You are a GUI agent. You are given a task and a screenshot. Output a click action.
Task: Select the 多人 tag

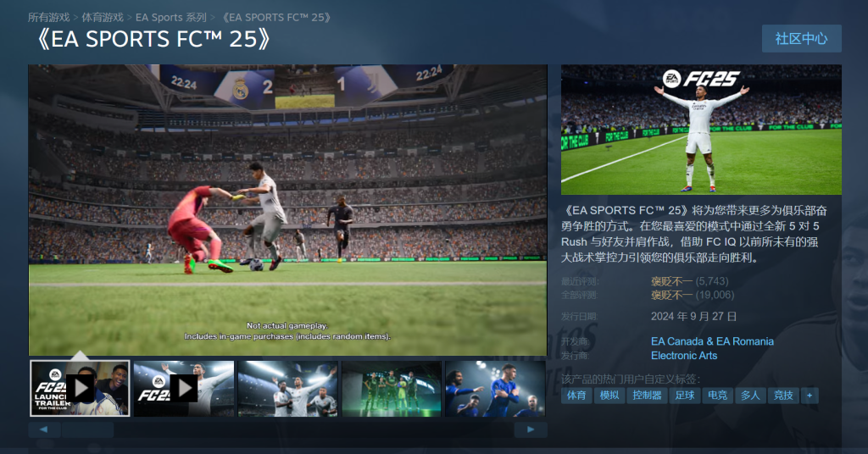pos(750,396)
